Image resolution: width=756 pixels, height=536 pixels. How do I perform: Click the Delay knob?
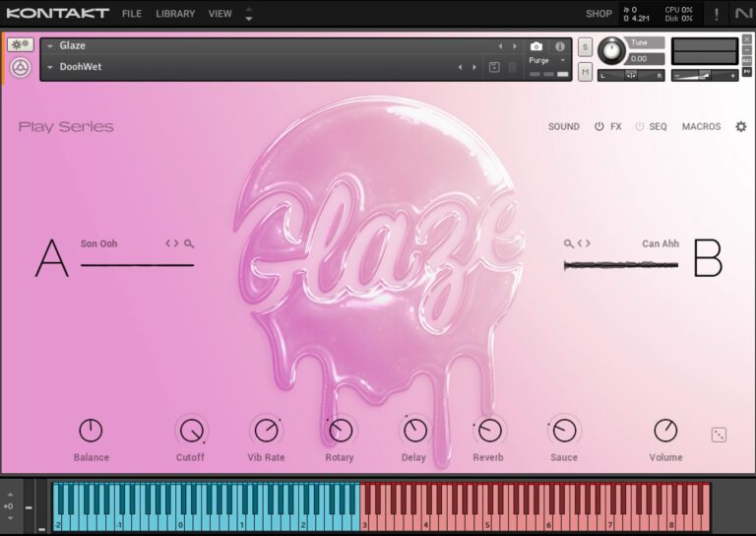click(x=414, y=431)
